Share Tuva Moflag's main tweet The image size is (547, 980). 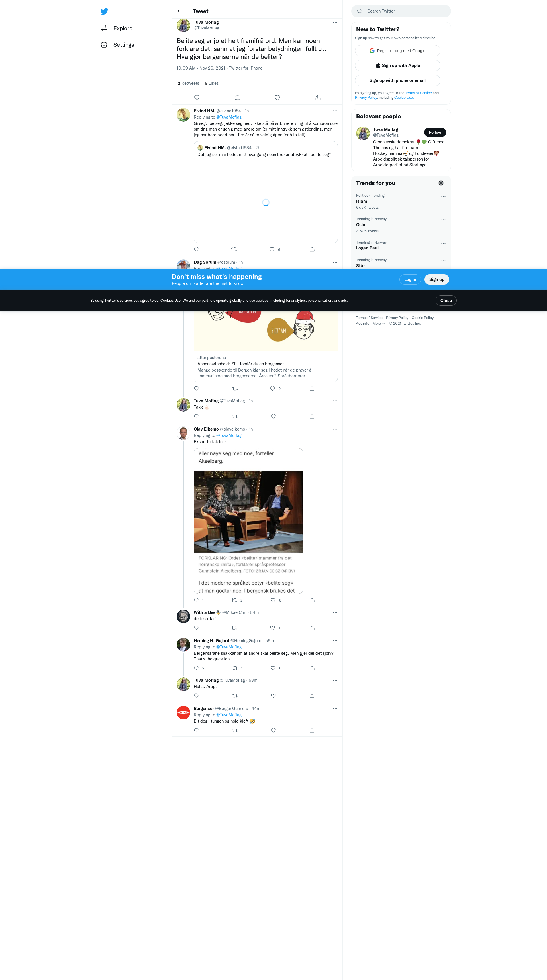pos(317,98)
